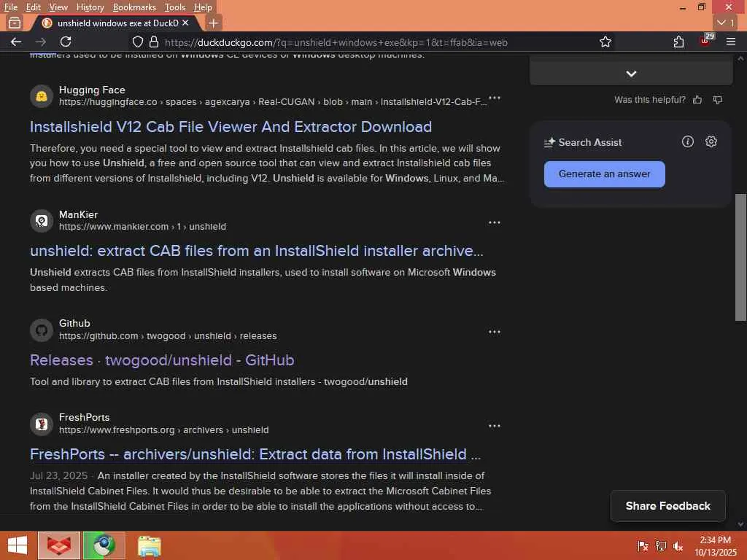The height and width of the screenshot is (560, 747).
Task: Open Search Assist settings gear
Action: point(711,141)
